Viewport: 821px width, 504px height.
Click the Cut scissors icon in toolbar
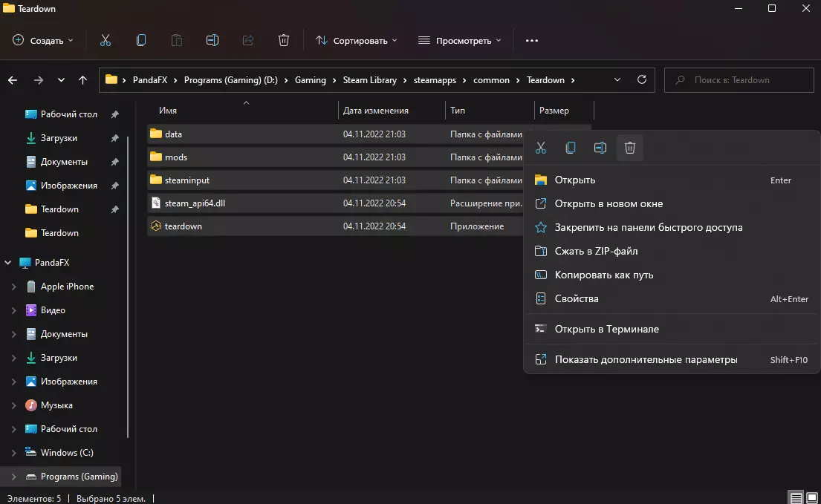(x=105, y=40)
